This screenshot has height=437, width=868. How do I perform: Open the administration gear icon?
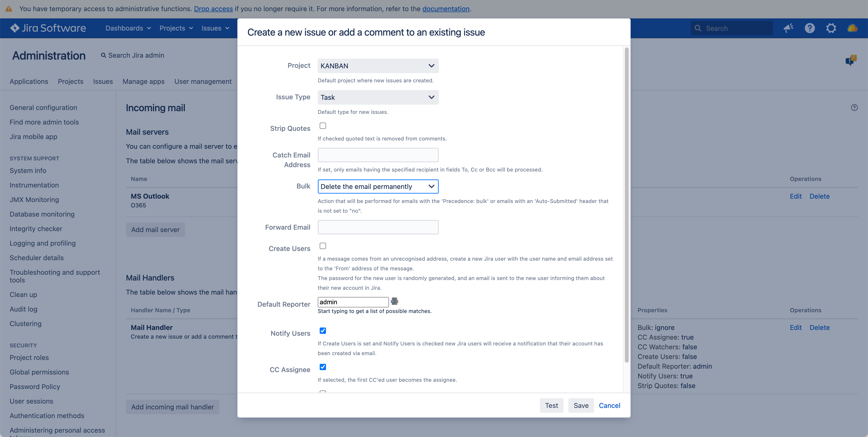[831, 28]
